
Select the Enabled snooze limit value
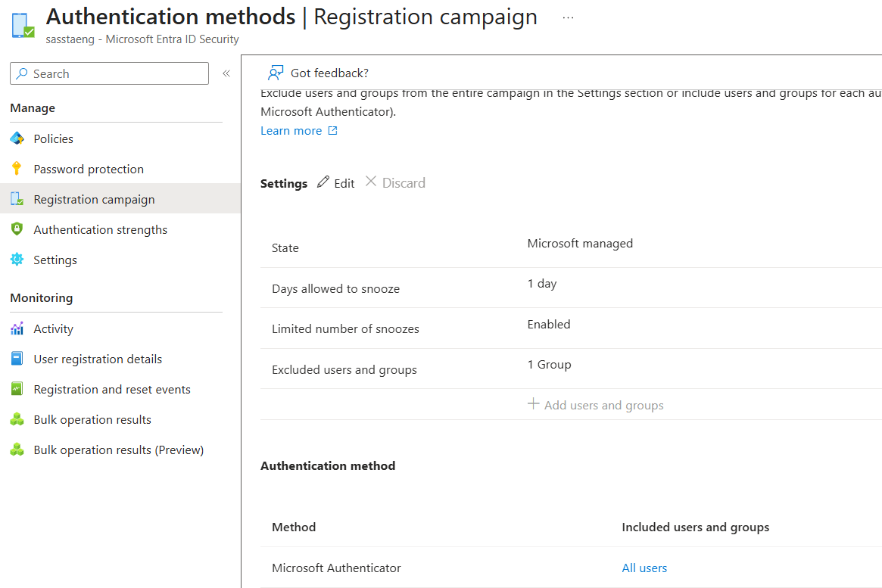click(x=548, y=325)
